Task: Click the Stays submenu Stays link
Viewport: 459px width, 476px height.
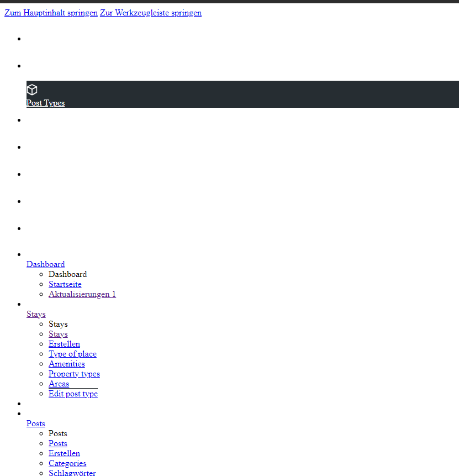Action: pyautogui.click(x=58, y=333)
